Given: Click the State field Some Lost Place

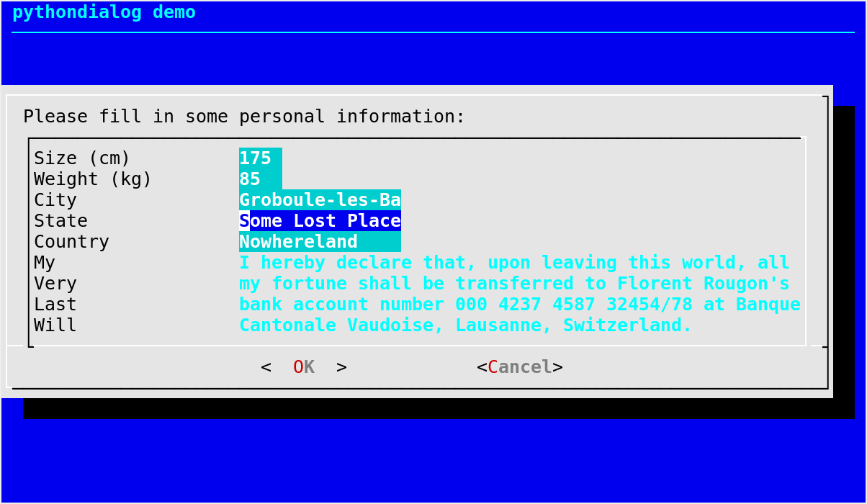Looking at the screenshot, I should [x=320, y=220].
